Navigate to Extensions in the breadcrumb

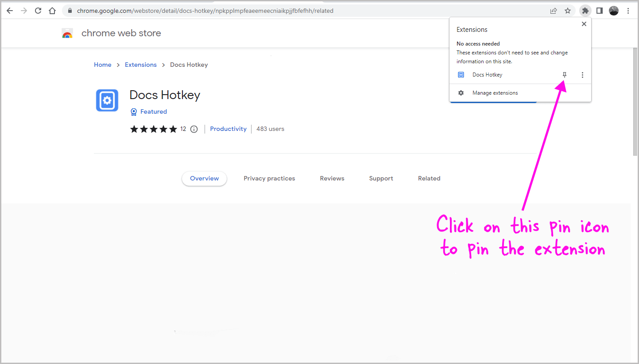tap(141, 65)
